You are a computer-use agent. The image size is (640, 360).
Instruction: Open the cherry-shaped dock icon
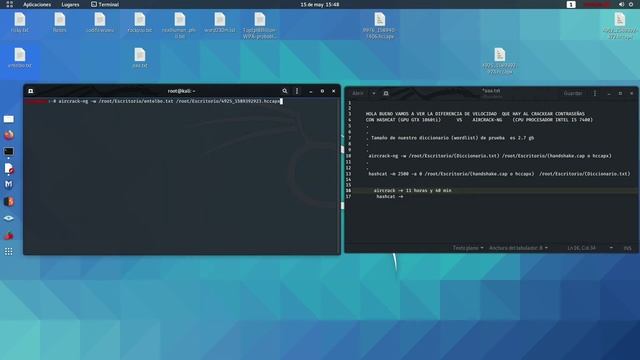pyautogui.click(x=9, y=236)
